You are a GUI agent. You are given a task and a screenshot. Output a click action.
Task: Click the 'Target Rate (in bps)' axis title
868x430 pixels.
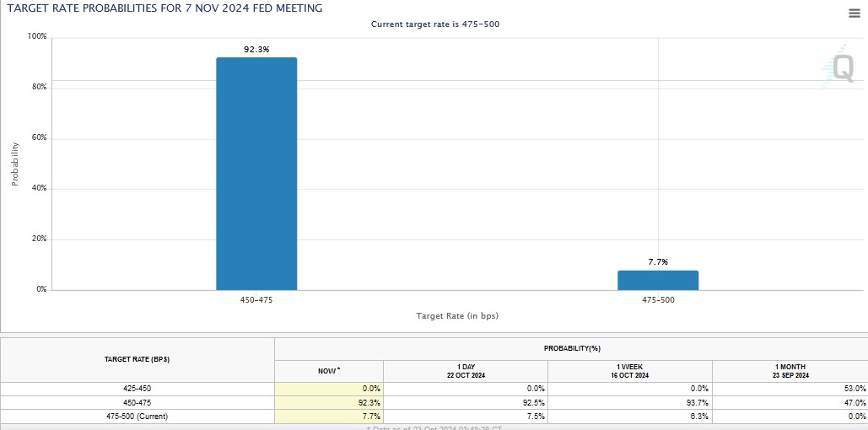click(x=457, y=316)
